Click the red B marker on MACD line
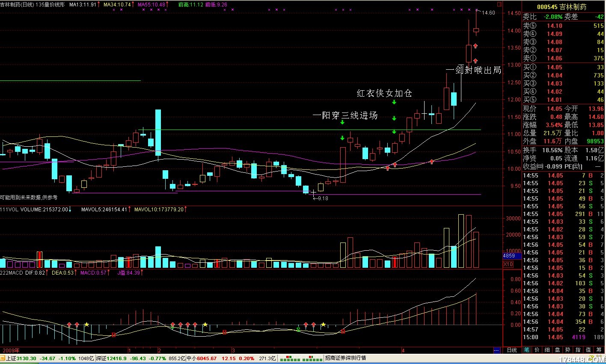Image resolution: width=606 pixels, height=364 pixels. click(113, 334)
